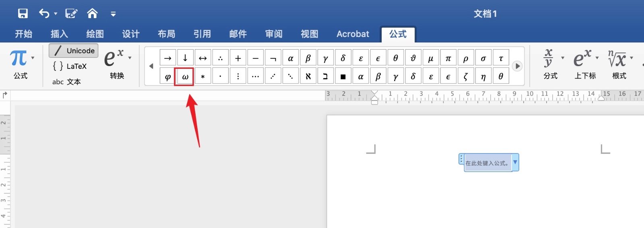Show previous symbols with the gallery left arrow
Screen dimensions: 644x228
[151, 66]
